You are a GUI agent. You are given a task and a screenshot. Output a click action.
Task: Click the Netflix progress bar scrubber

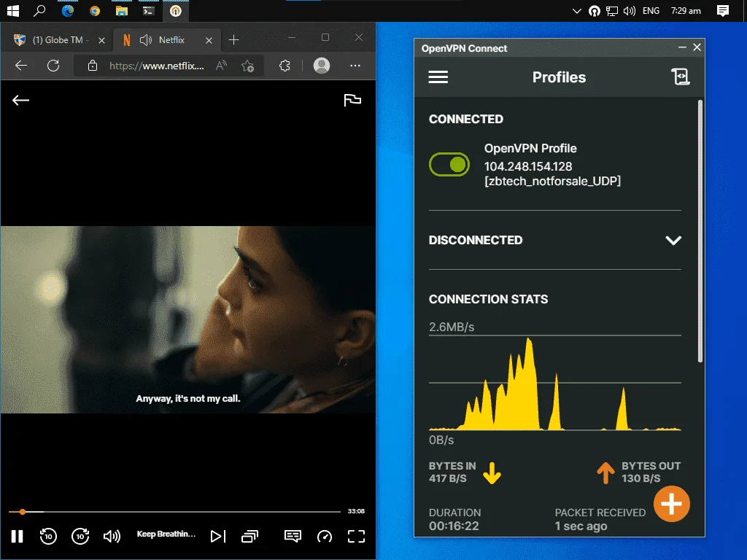point(23,512)
